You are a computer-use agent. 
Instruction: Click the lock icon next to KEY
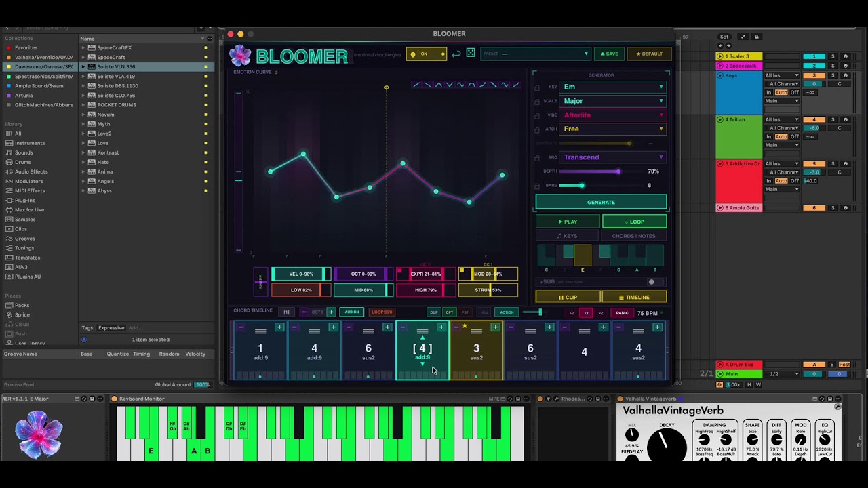click(x=538, y=87)
